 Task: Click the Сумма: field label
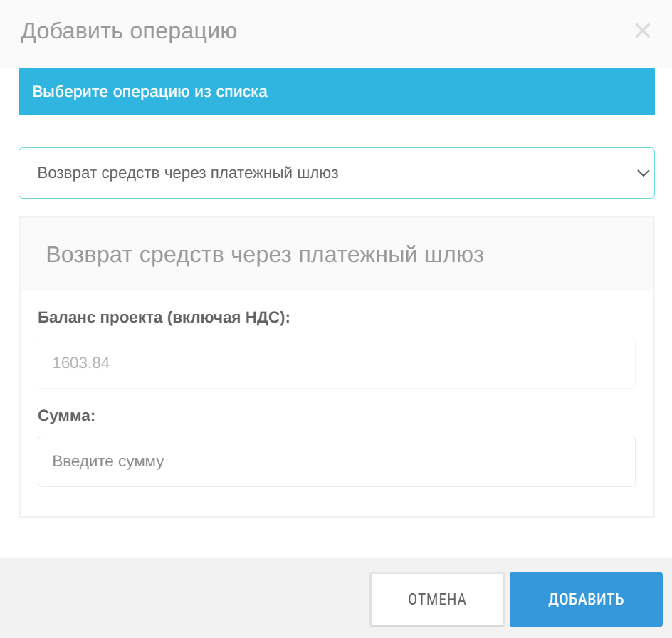[x=66, y=415]
